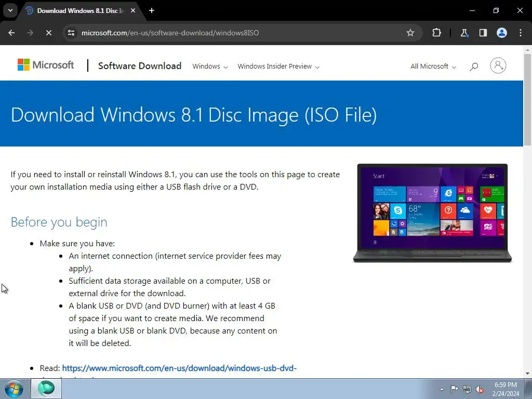Click the forward navigation arrow
532x399 pixels.
tap(30, 33)
